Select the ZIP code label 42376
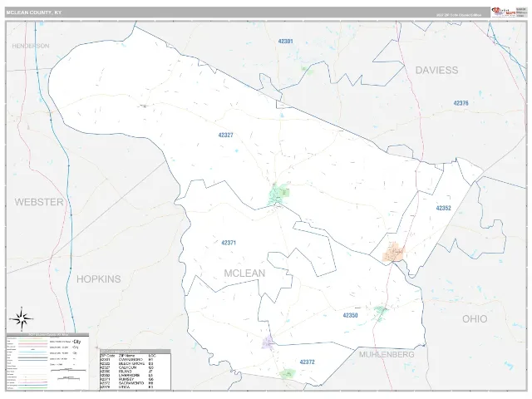Screen dimensions: 532x399 point(461,103)
